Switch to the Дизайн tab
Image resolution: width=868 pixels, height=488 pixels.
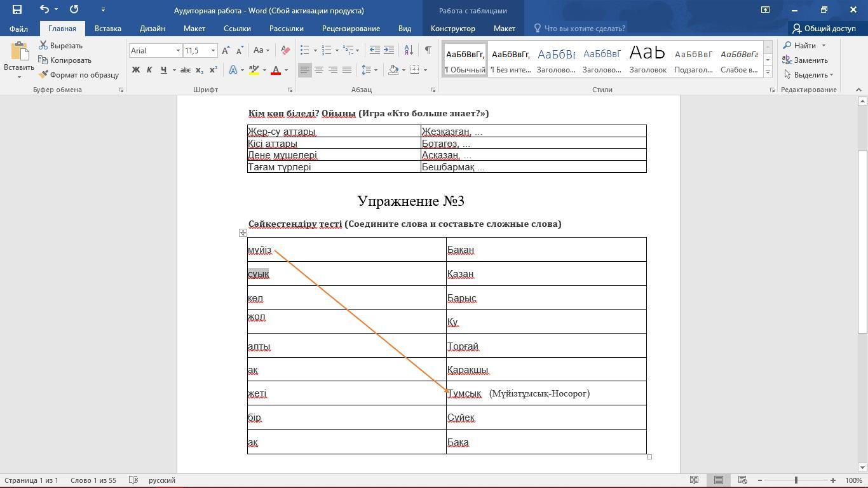tap(153, 29)
